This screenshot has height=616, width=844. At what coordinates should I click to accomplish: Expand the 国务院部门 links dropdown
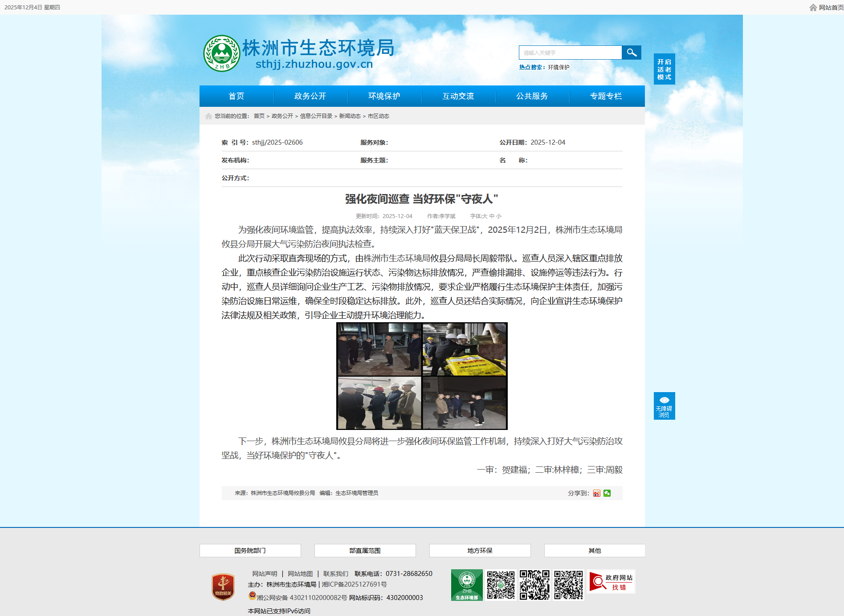click(x=250, y=551)
